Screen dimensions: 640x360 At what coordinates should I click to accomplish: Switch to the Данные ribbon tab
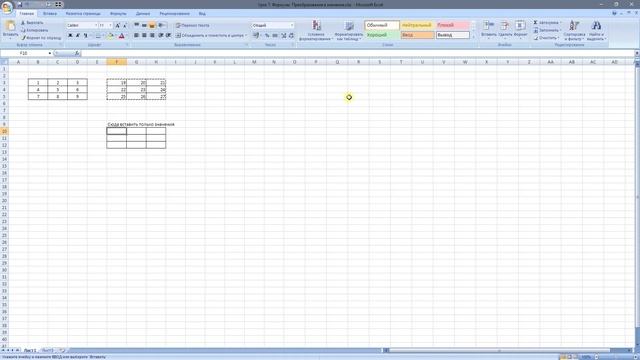tap(143, 13)
